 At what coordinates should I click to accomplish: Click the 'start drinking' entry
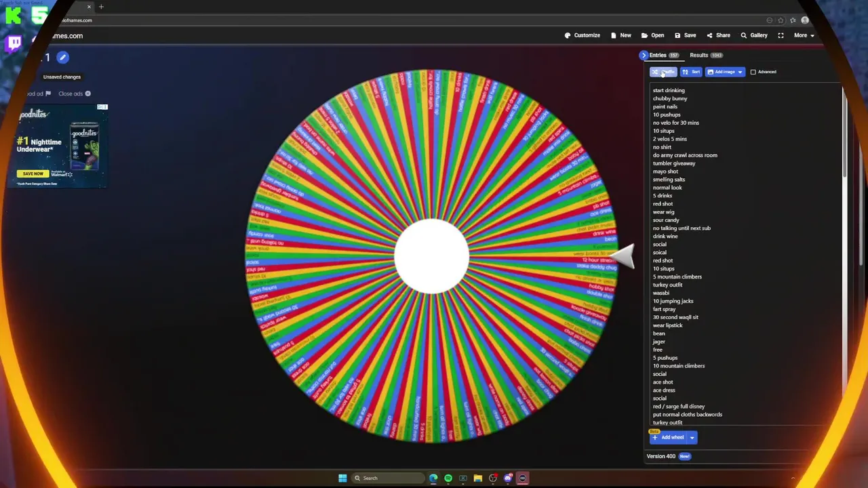coord(669,90)
